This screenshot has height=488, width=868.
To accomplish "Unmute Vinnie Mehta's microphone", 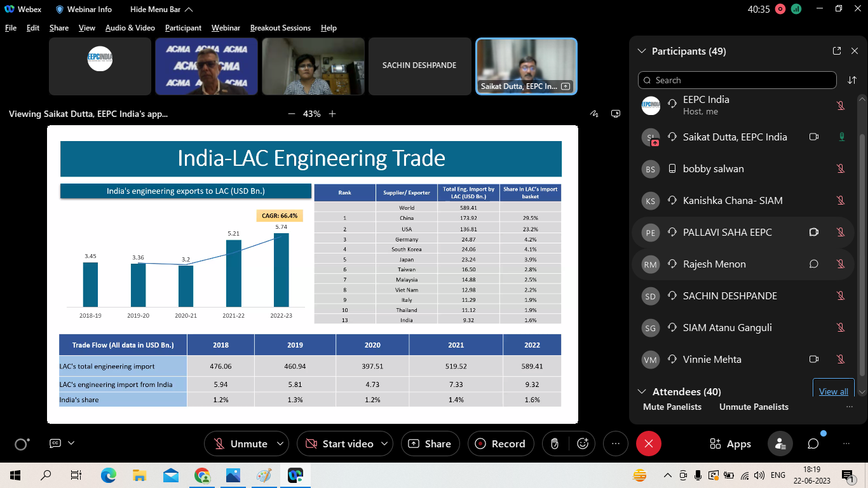I will click(x=841, y=359).
